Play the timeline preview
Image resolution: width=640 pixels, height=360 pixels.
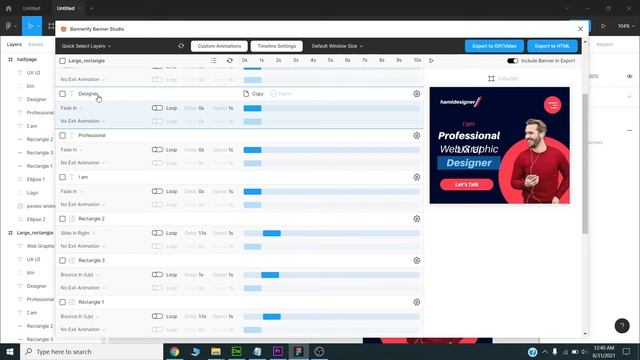pyautogui.click(x=431, y=60)
